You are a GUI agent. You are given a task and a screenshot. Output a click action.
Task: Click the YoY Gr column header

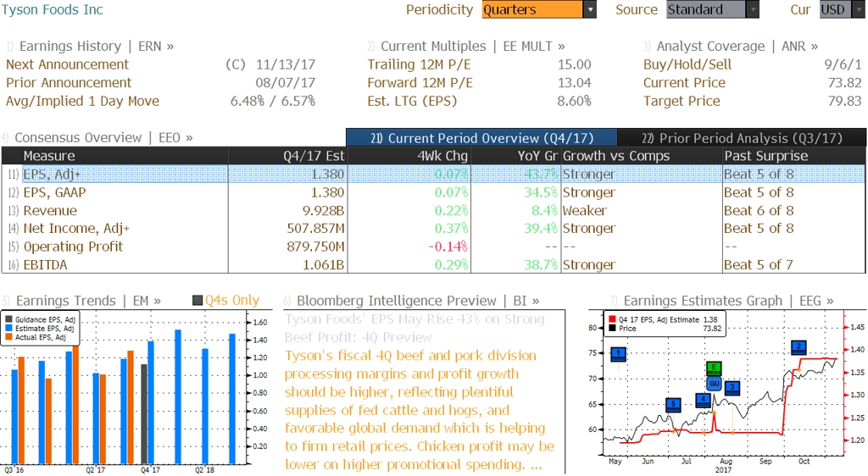pos(515,156)
